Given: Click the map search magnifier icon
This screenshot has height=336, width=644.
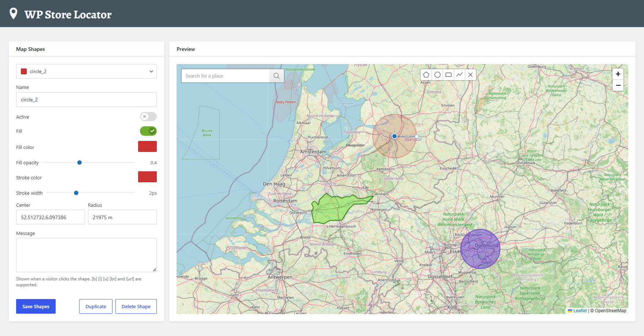Looking at the screenshot, I should pyautogui.click(x=277, y=76).
